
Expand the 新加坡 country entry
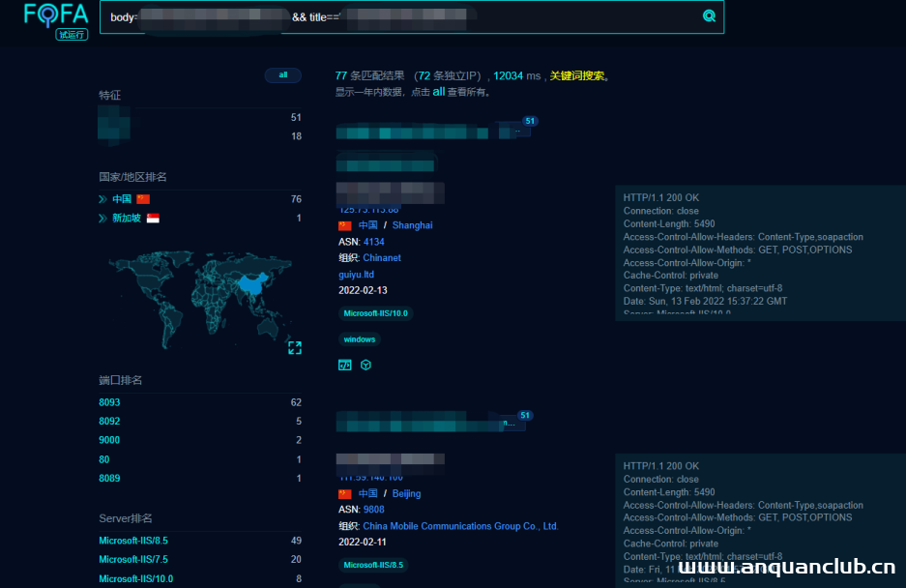click(x=102, y=219)
